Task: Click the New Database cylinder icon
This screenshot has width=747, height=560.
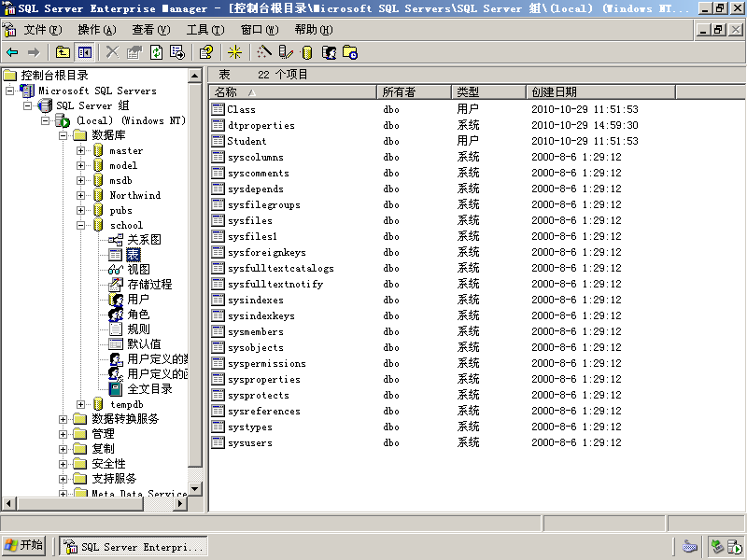Action: [x=307, y=52]
